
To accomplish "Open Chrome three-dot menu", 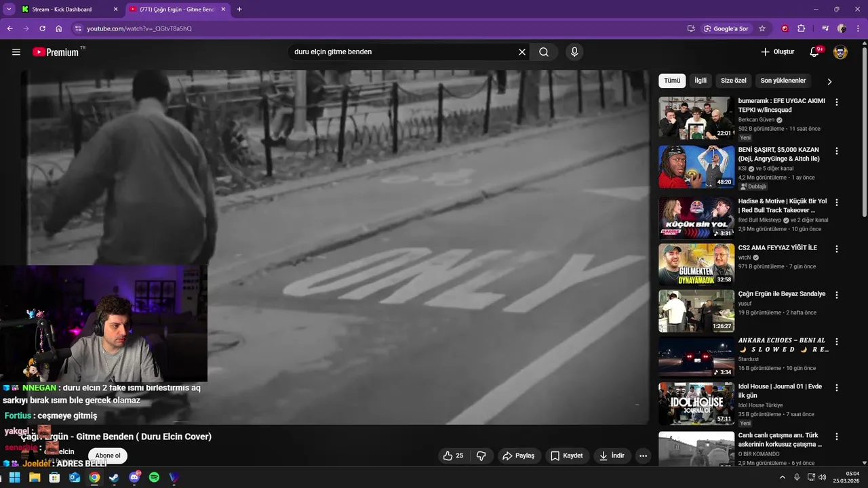I will tap(858, 28).
